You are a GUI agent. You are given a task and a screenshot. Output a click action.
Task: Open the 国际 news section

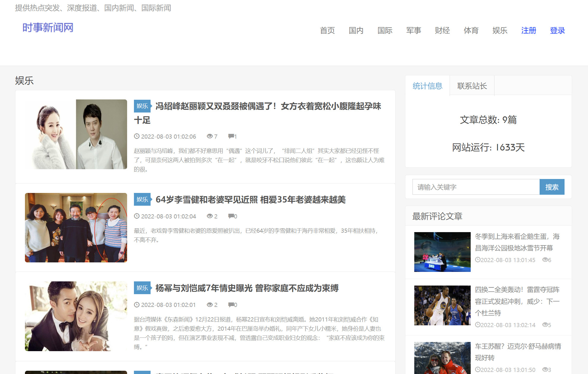385,30
